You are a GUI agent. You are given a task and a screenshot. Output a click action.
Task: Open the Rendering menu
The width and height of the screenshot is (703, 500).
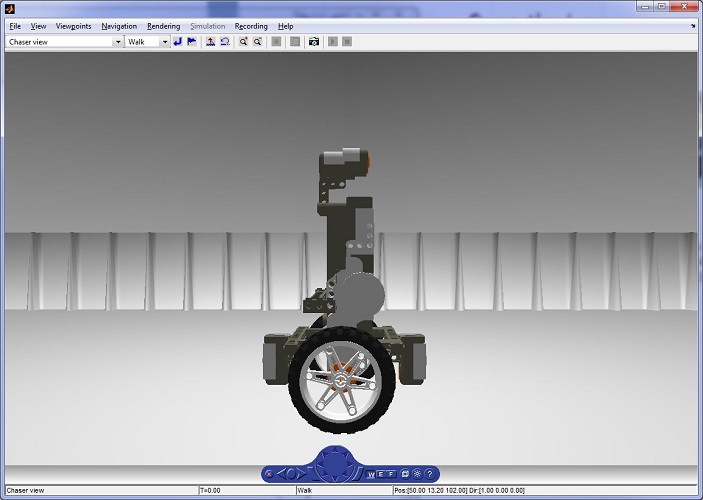pos(163,26)
